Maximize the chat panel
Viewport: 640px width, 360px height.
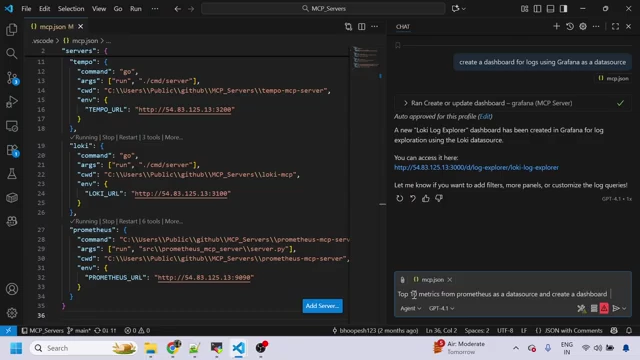(616, 27)
